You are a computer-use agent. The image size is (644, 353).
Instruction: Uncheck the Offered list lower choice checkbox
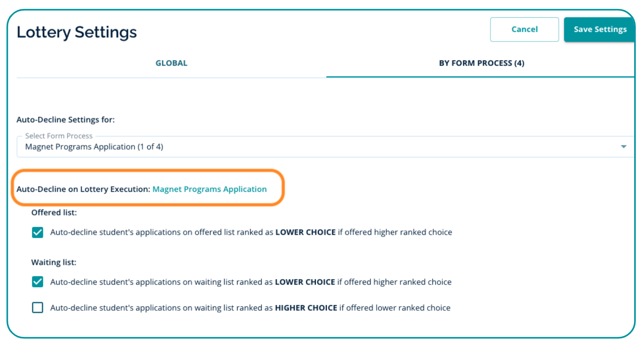pyautogui.click(x=38, y=232)
